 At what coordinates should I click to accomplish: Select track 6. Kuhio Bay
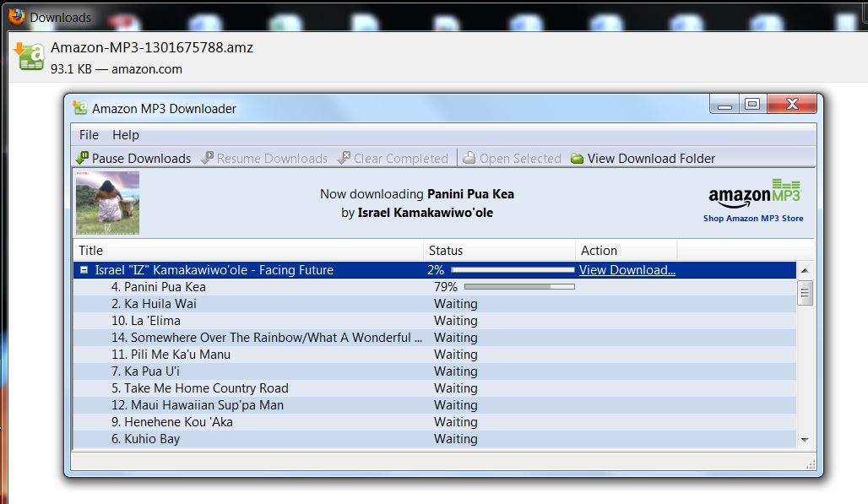pyautogui.click(x=435, y=439)
